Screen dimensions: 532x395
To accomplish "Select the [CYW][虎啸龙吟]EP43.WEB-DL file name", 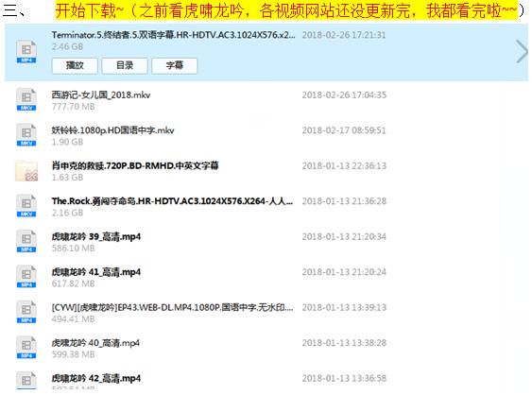I will click(172, 307).
